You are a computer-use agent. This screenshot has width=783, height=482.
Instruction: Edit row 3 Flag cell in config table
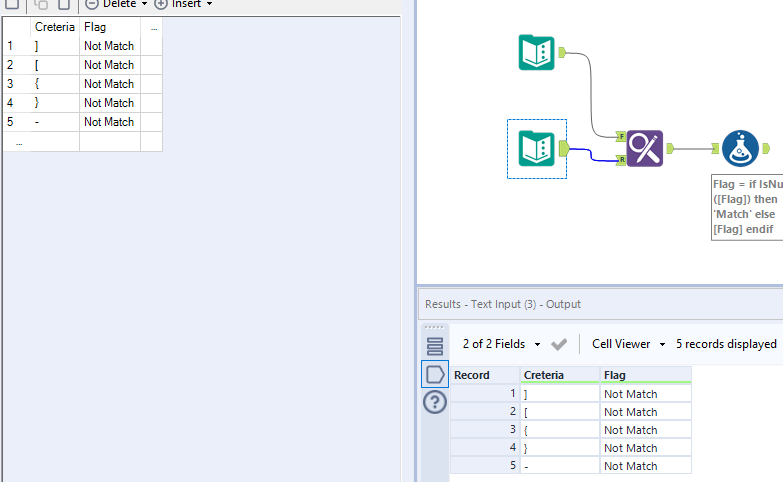pyautogui.click(x=110, y=84)
